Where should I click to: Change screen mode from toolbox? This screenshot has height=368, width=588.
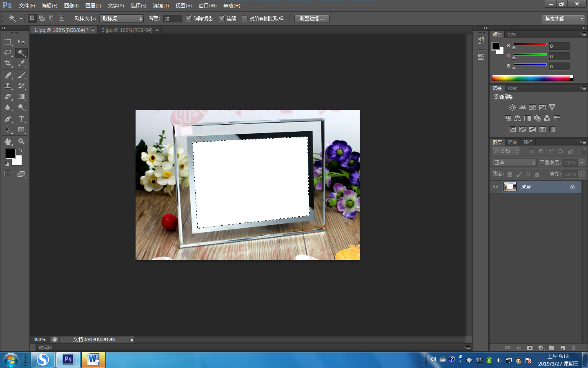(21, 174)
